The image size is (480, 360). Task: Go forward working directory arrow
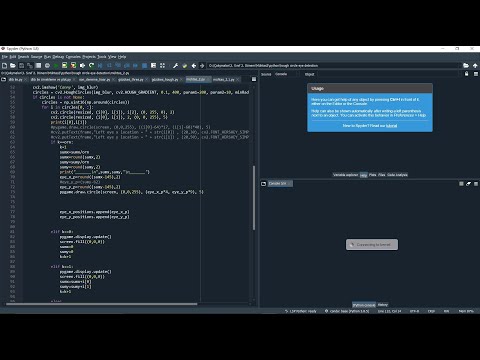(x=202, y=66)
